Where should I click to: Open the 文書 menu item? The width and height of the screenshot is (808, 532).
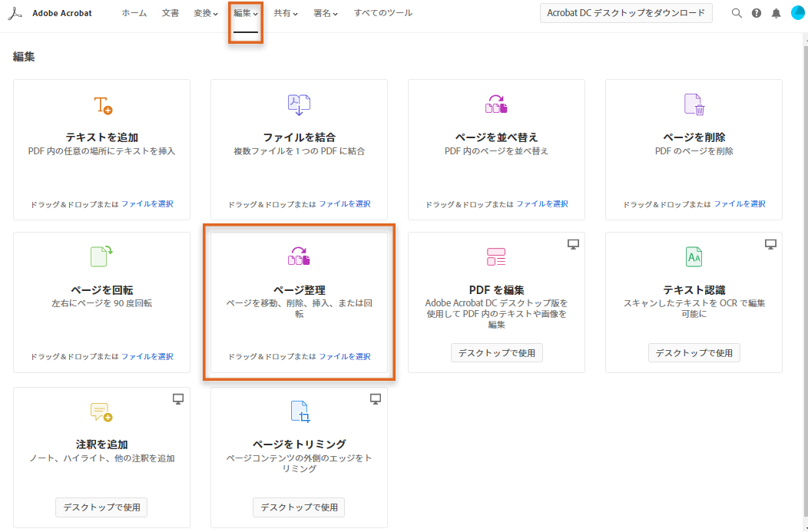point(171,13)
